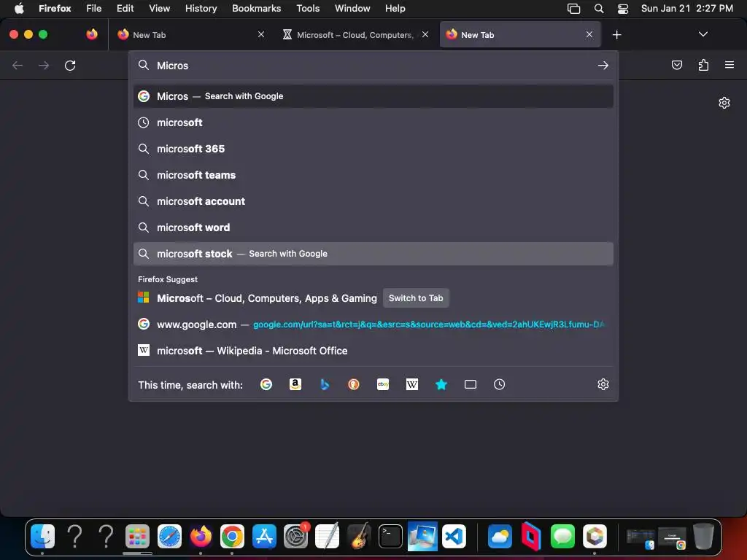Open the Save to Pocket icon
Viewport: 747px width, 560px height.
(x=676, y=65)
